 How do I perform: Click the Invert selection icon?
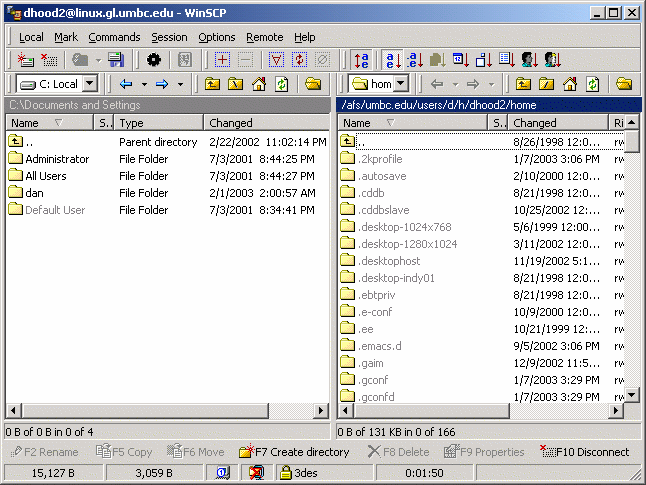[300, 60]
